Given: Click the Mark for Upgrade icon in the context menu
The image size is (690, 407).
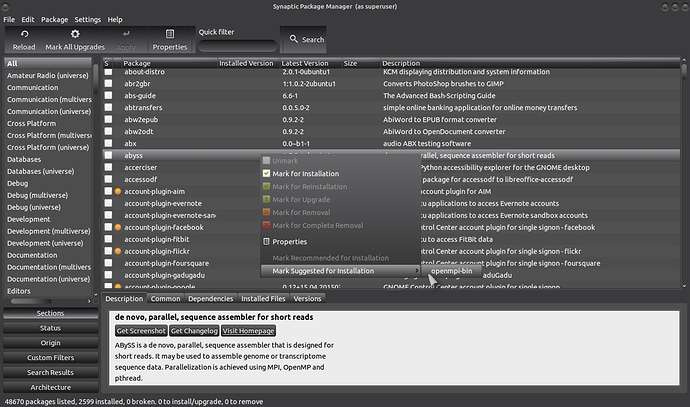Looking at the screenshot, I should point(266,199).
